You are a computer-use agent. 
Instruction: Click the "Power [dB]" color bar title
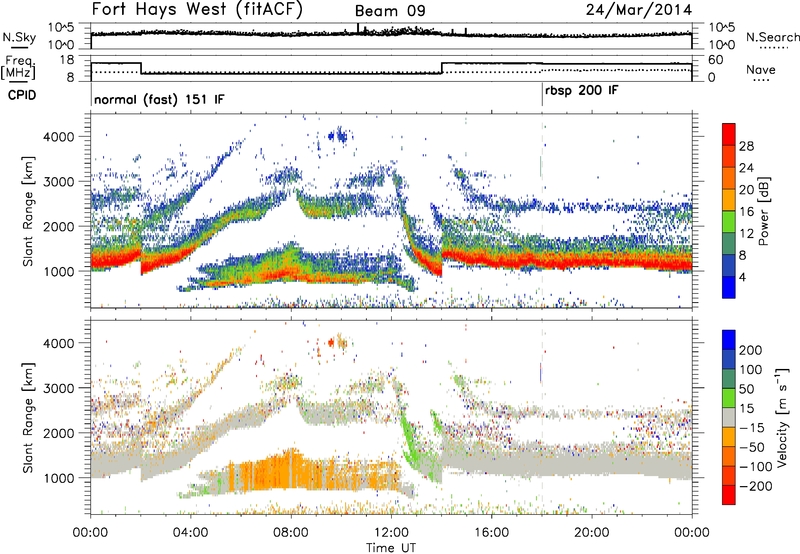pyautogui.click(x=763, y=211)
